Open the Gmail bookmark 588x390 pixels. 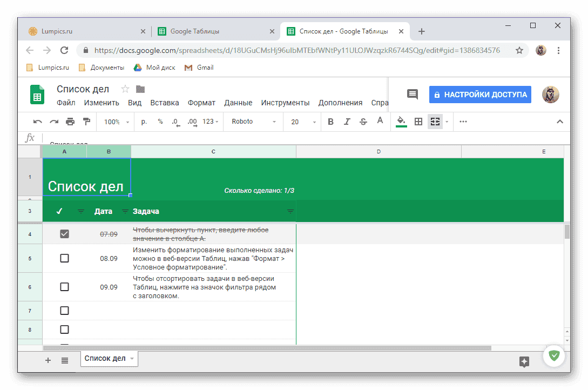[204, 68]
